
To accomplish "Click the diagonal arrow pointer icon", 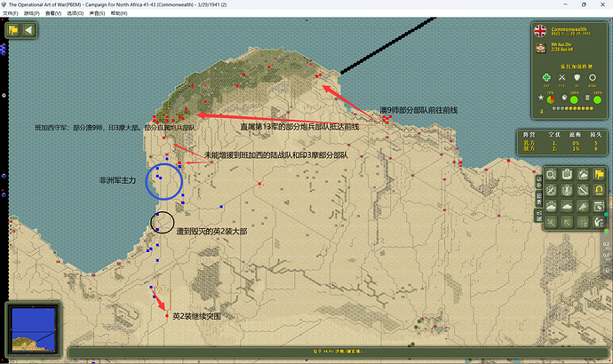I will (x=567, y=222).
